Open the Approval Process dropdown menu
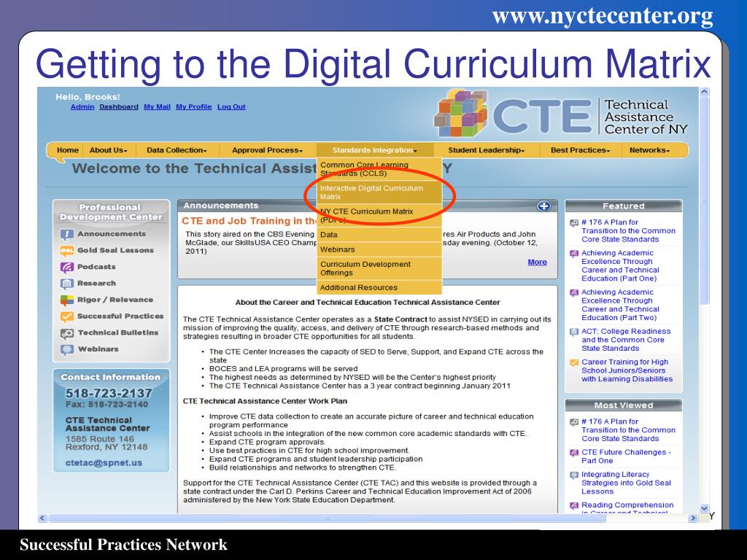747x560 pixels. coord(267,150)
